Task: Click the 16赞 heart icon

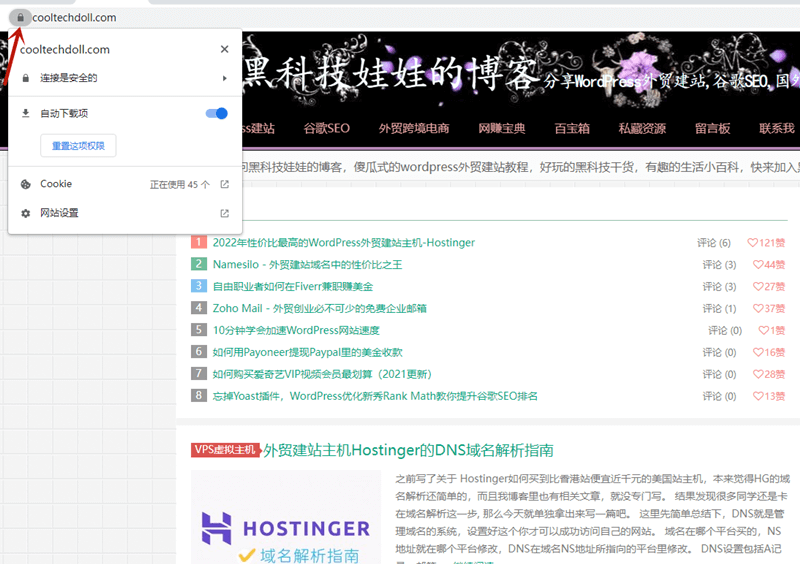Action: click(x=758, y=353)
